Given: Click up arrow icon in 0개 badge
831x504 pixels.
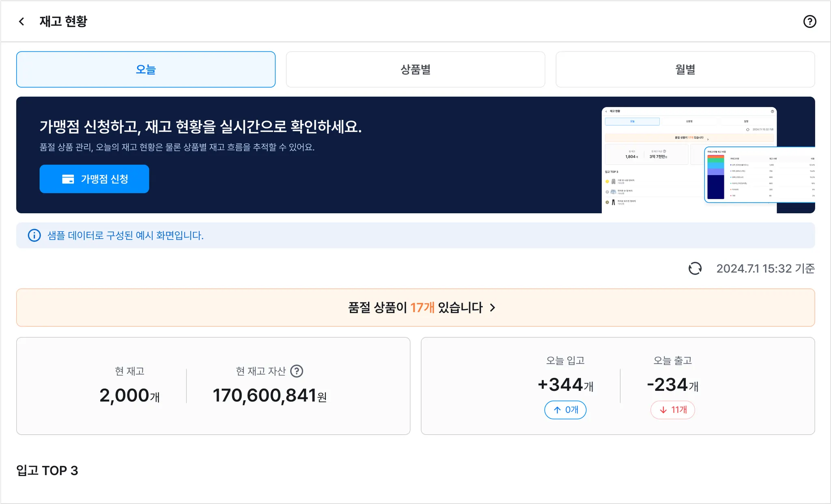Looking at the screenshot, I should pos(558,410).
